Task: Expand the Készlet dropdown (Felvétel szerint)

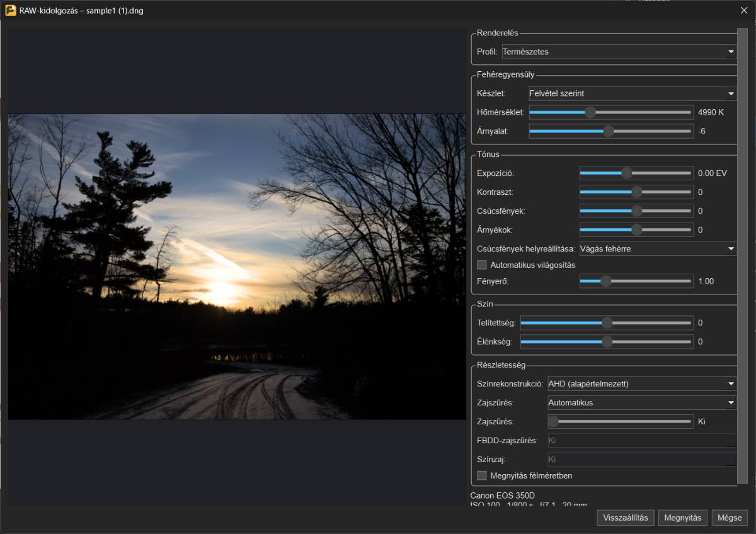Action: [633, 93]
